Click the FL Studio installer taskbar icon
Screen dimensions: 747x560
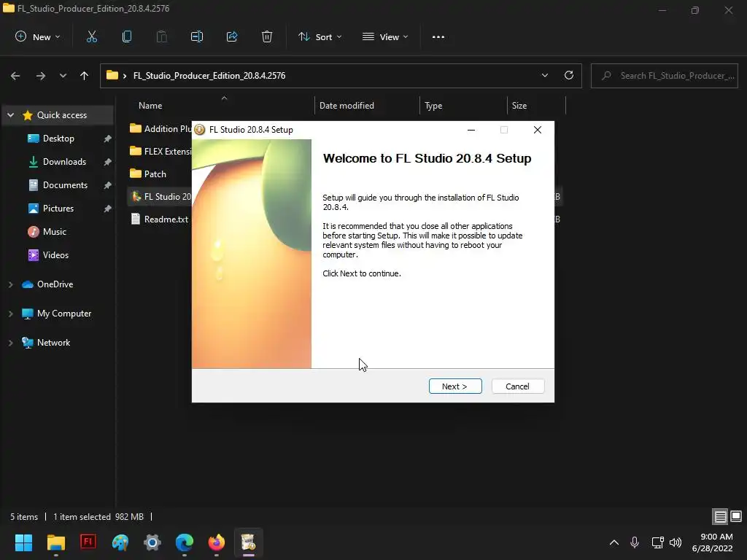pyautogui.click(x=248, y=542)
